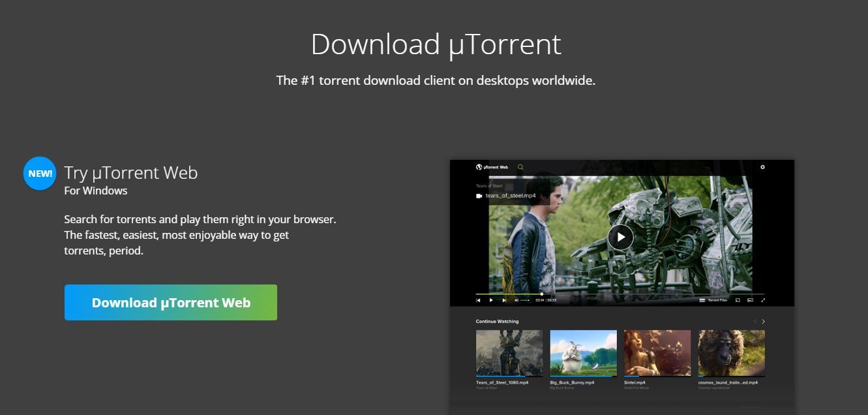Screen dimensions: 868x415
Task: Skip to previous track in player controls
Action: (x=478, y=300)
